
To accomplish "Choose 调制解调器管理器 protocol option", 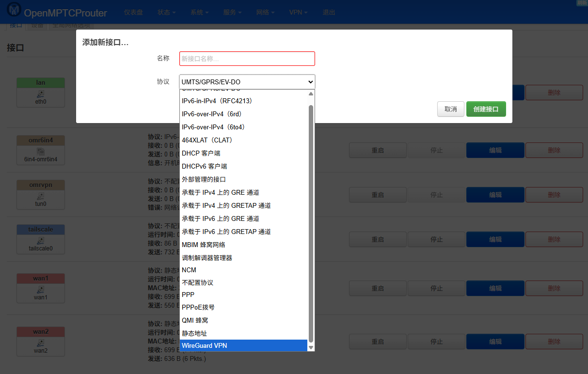I will coord(243,258).
